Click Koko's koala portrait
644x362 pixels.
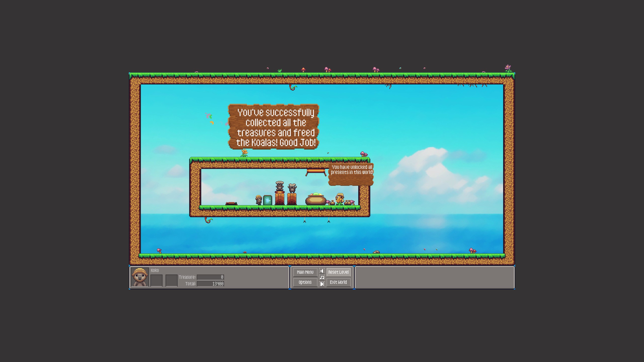point(140,277)
